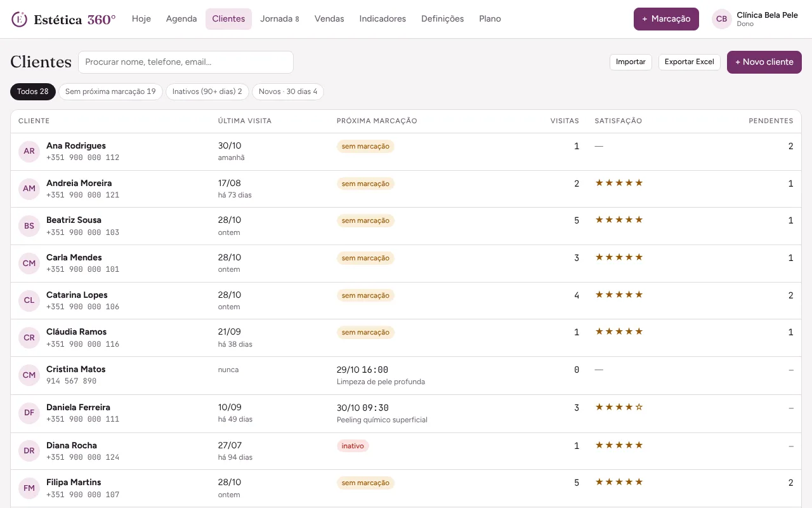The width and height of the screenshot is (812, 508).
Task: Click phone number +351 900 000 112
Action: pyautogui.click(x=82, y=157)
